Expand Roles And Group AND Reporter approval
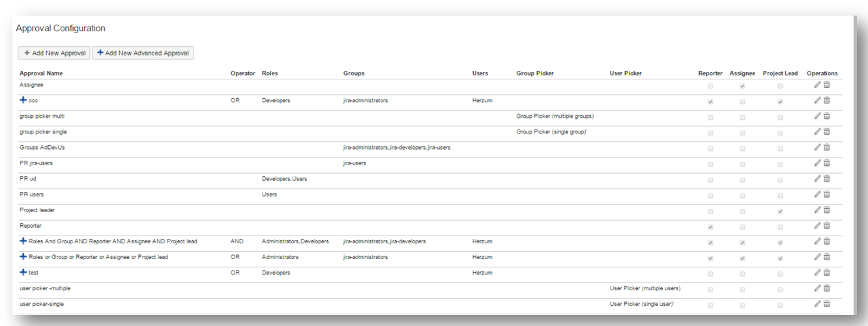 (x=23, y=241)
